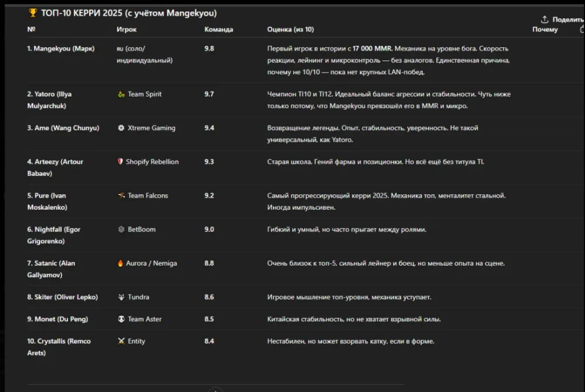
Task: Click the copy table icon at right edge
Action: point(582,29)
